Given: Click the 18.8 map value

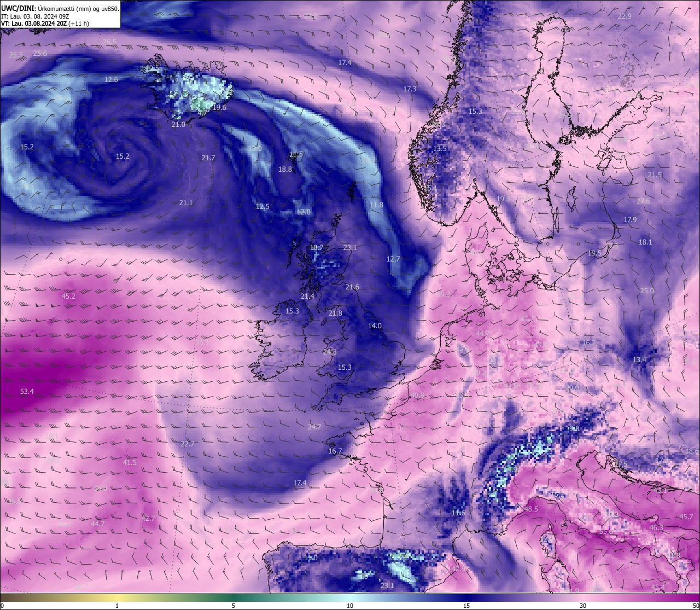Looking at the screenshot, I should click(x=285, y=169).
